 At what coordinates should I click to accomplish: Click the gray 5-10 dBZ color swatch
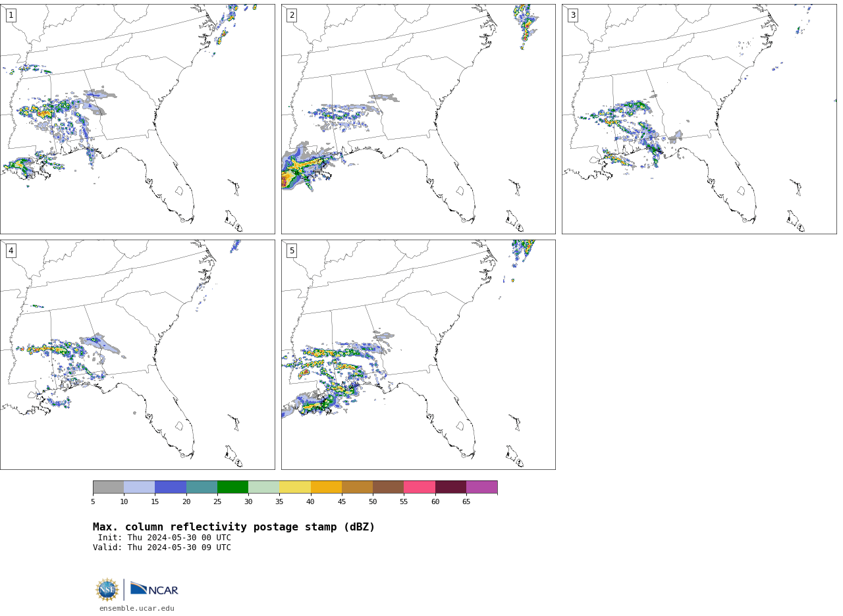click(x=108, y=487)
